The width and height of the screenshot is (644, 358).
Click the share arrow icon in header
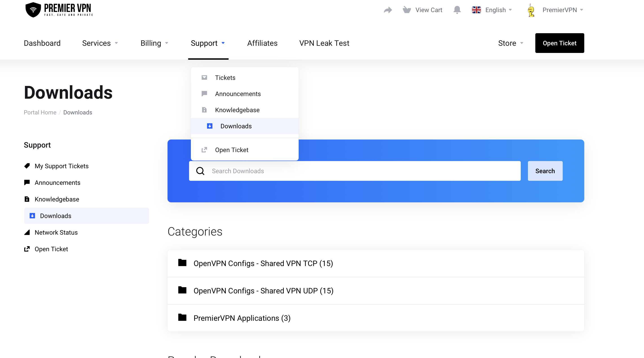[x=388, y=10]
